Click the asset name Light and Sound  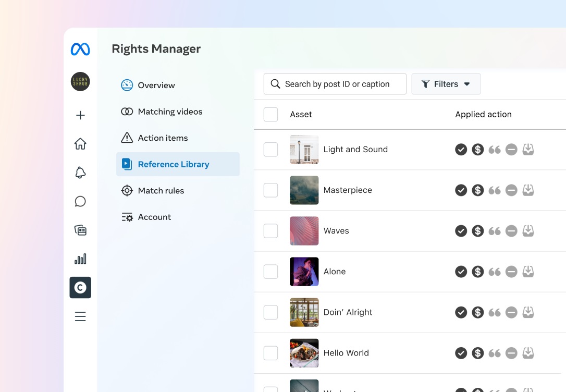355,150
